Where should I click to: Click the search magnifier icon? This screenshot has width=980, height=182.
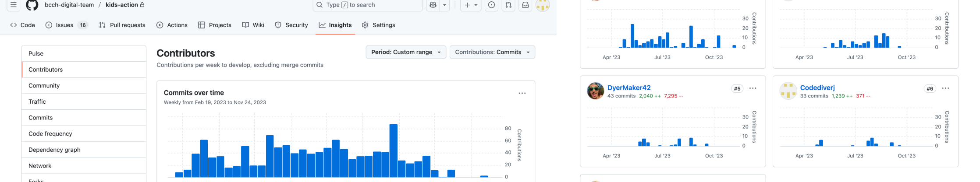coord(320,5)
